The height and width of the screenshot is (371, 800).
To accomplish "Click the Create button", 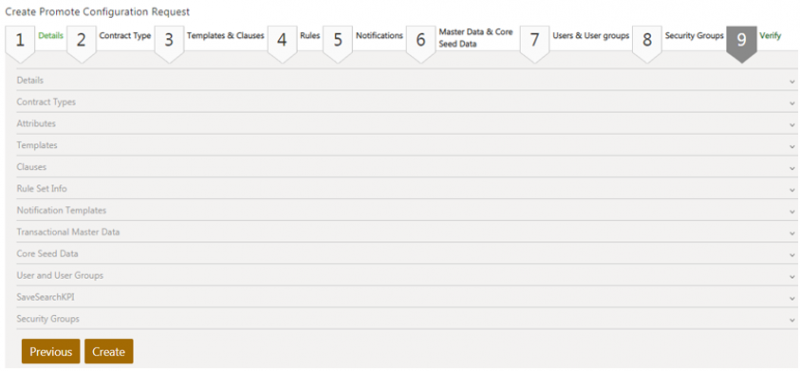I will point(109,352).
